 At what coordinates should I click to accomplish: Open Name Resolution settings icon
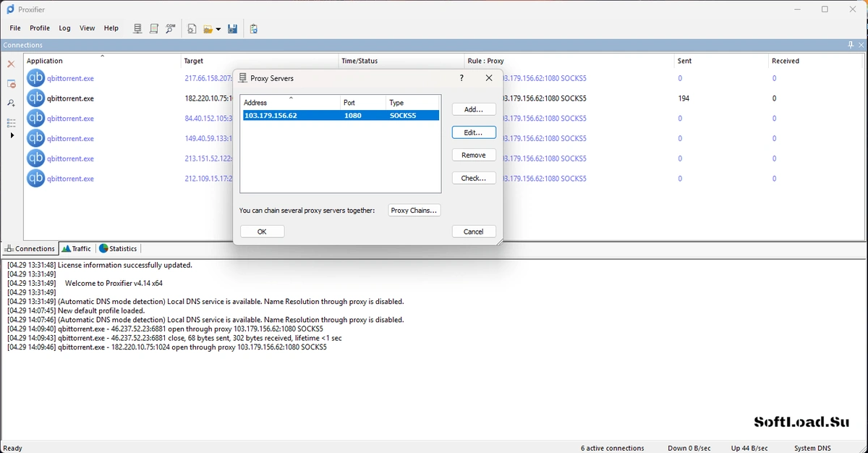click(x=171, y=28)
